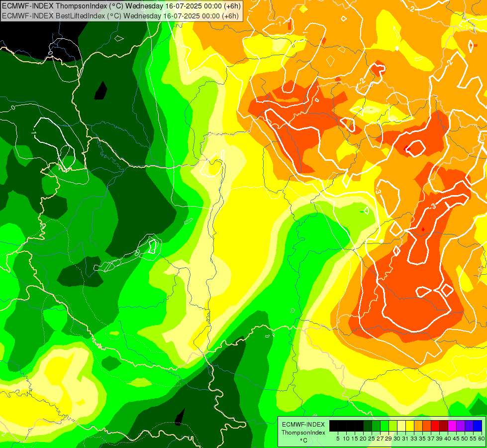
Task: Select the violet 50-55 legend swatch
Action: tap(469, 426)
